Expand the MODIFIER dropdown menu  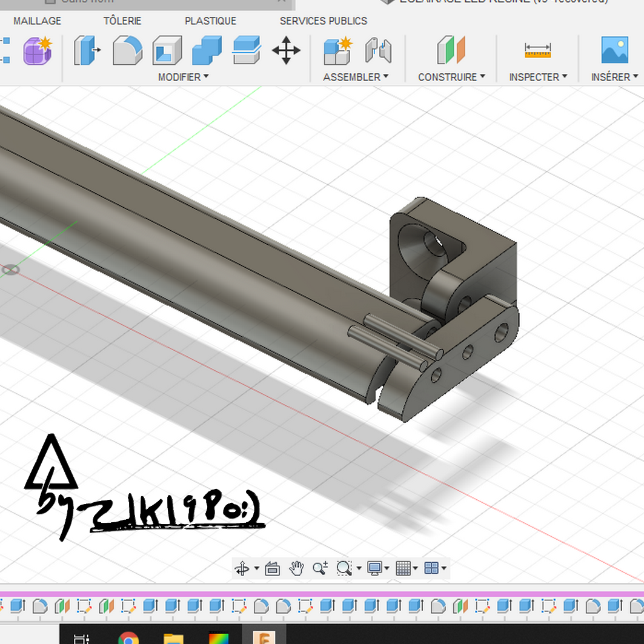coord(184,77)
